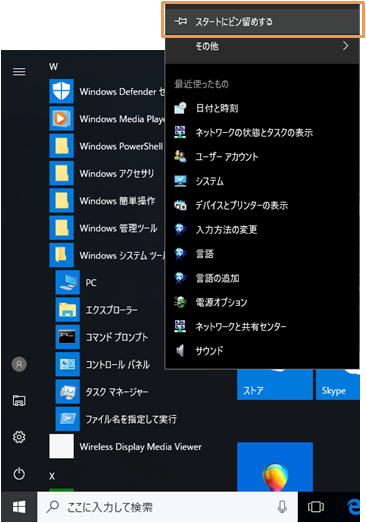Open 言語 recent item
Image resolution: width=366 pixels, height=523 pixels.
tap(263, 254)
